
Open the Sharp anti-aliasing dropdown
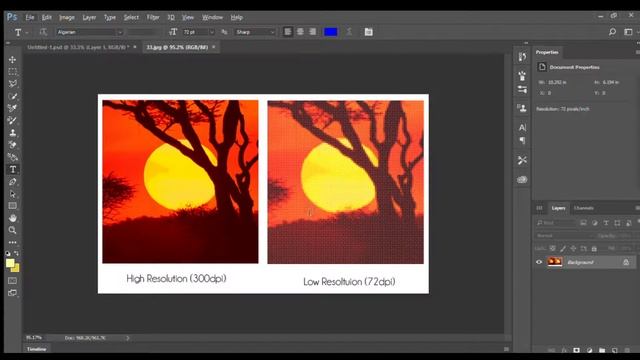point(255,32)
